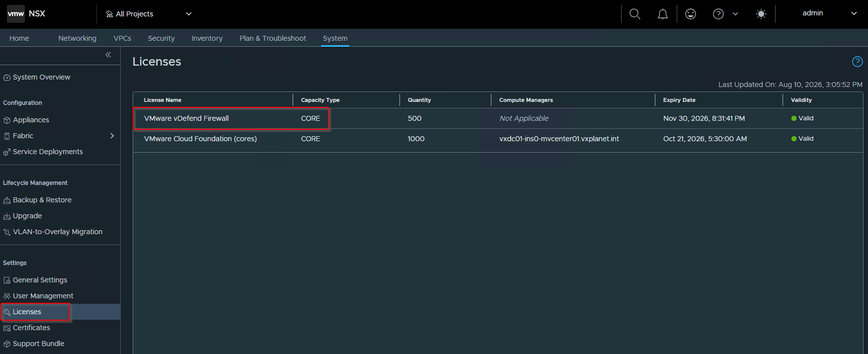
Task: Open the Security tab
Action: pyautogui.click(x=161, y=38)
